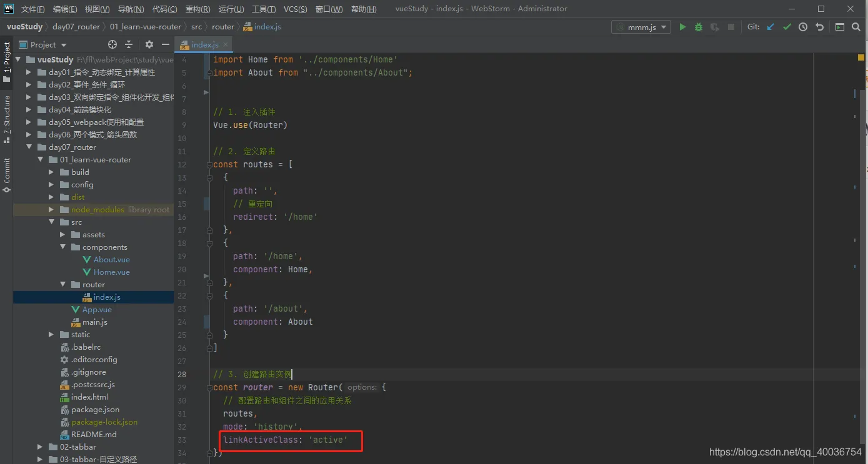Click line number 28 in gutter

(182, 375)
